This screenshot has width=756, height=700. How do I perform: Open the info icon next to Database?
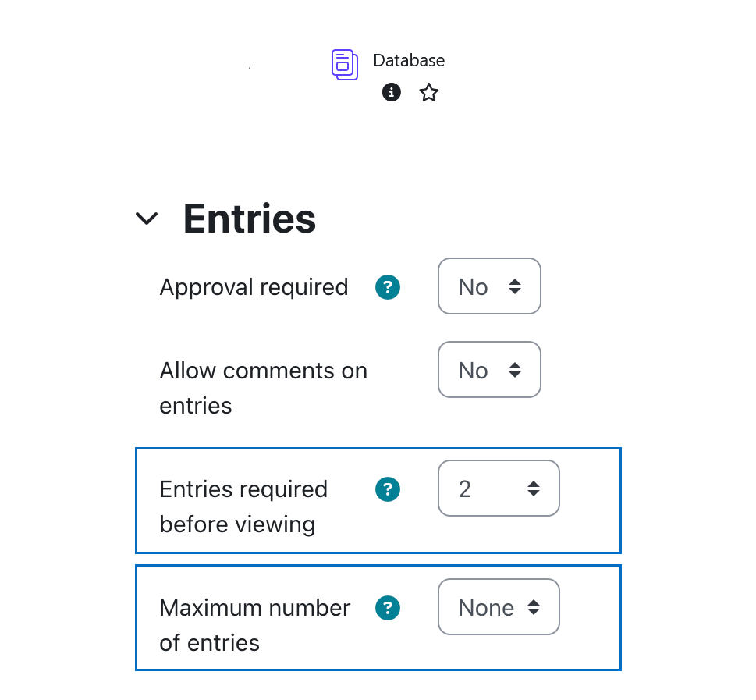pos(391,92)
